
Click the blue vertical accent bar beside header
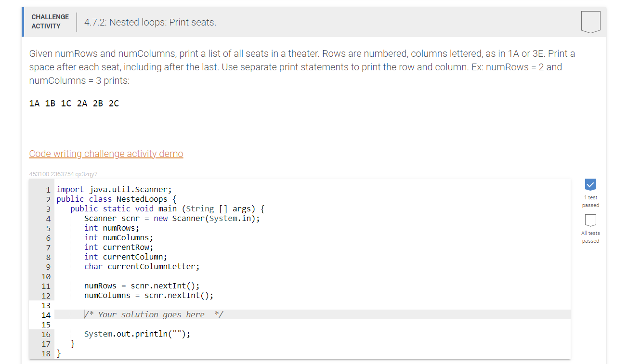pos(22,22)
